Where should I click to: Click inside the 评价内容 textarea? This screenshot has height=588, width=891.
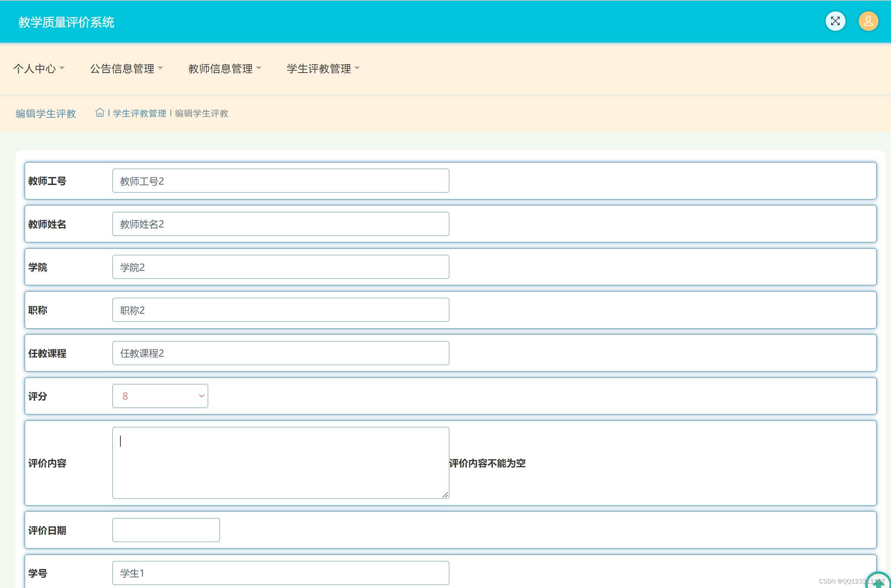click(x=281, y=463)
